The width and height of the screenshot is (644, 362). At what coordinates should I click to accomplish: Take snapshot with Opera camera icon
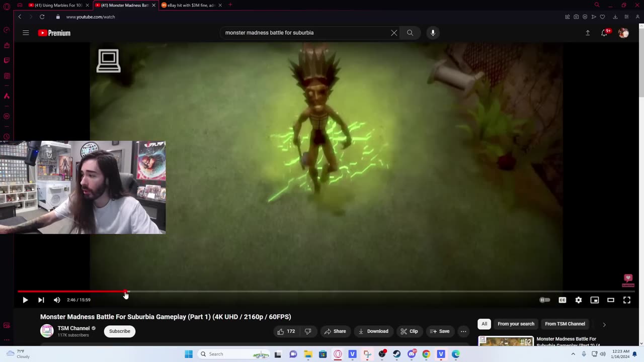click(576, 17)
